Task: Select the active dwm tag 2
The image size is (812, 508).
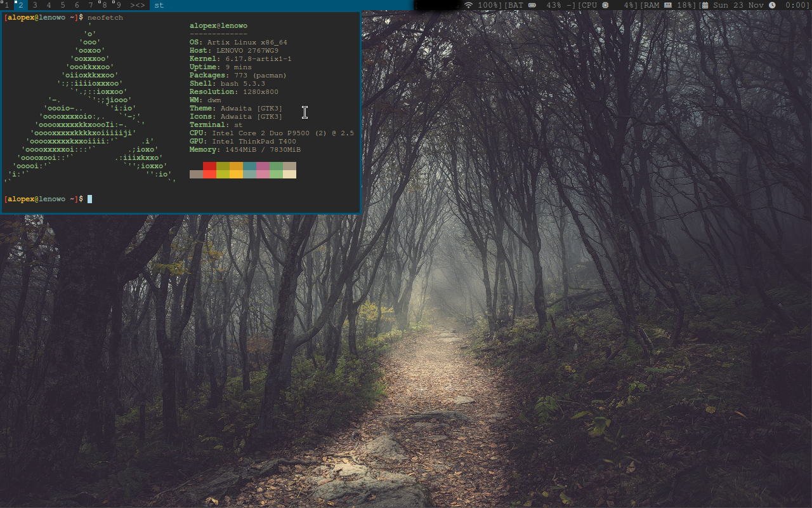Action: coord(21,5)
